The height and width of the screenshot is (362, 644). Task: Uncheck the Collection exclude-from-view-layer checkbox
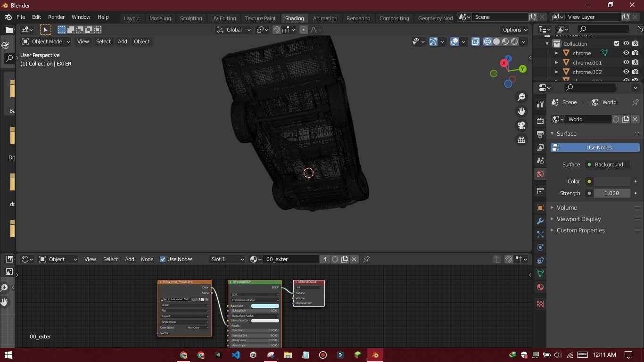click(616, 44)
